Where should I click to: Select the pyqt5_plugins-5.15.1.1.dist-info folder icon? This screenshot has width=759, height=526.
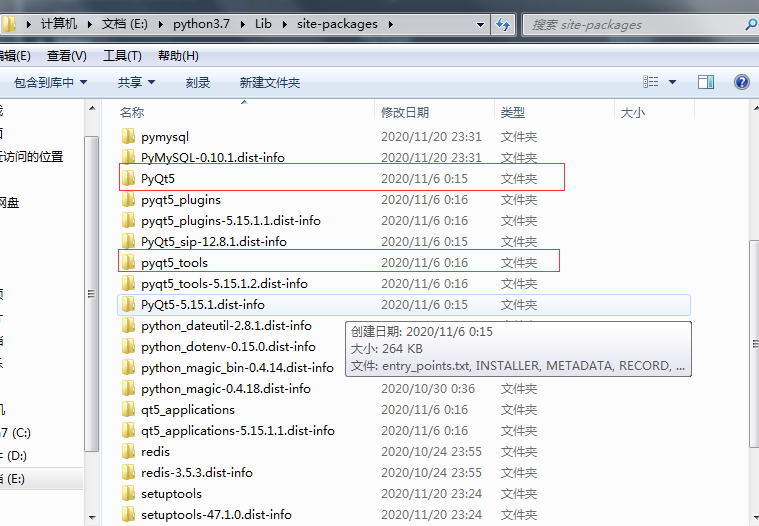128,220
